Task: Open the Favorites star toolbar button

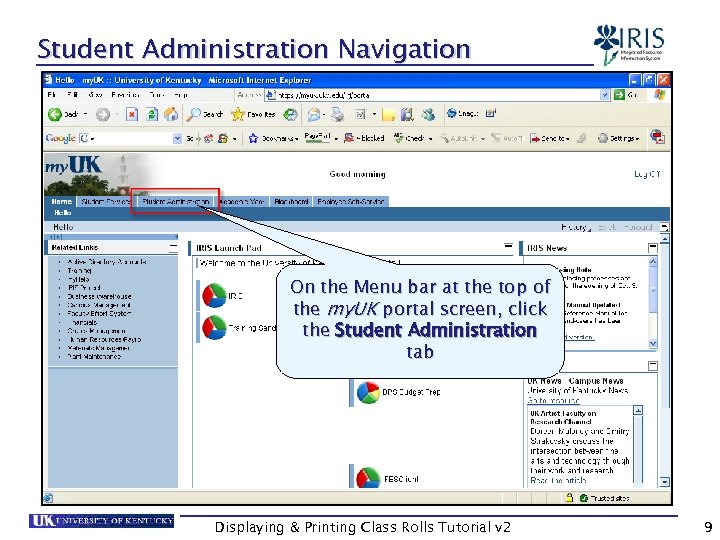Action: 253,114
